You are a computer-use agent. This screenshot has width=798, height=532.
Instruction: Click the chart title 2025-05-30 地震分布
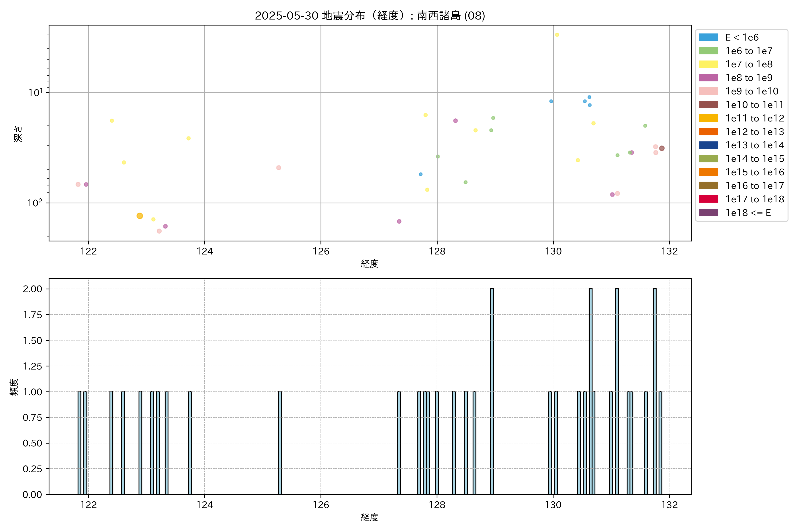[x=370, y=16]
